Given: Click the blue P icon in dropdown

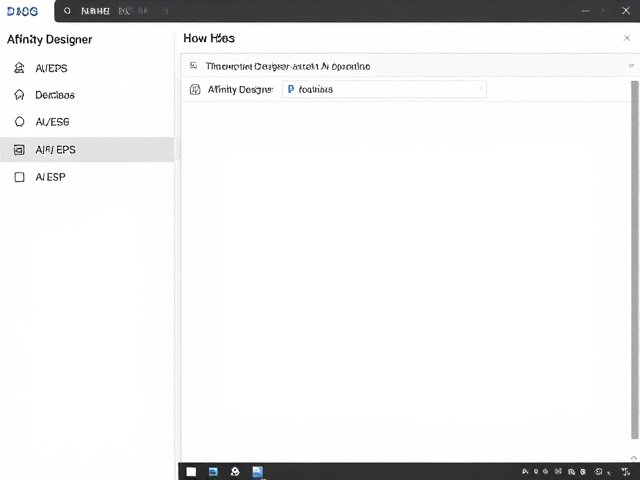Looking at the screenshot, I should (291, 89).
